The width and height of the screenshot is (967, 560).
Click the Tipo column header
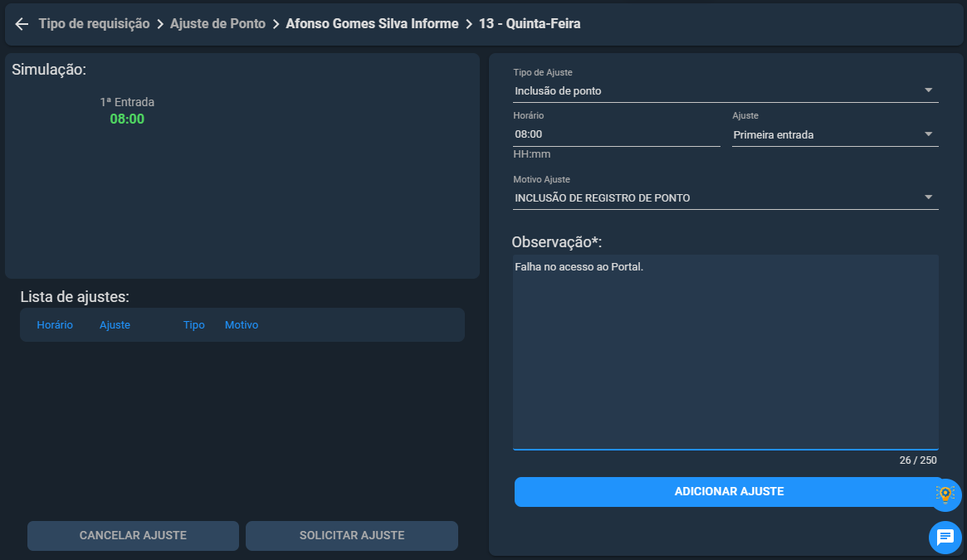pyautogui.click(x=193, y=325)
